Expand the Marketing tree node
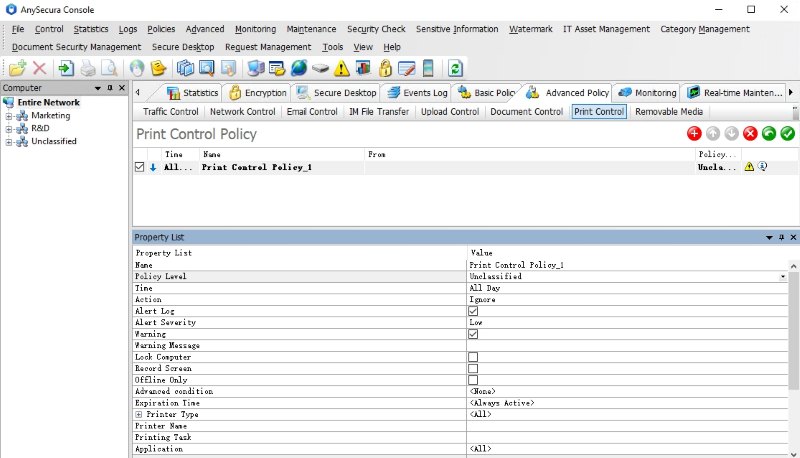800x458 pixels. 9,116
